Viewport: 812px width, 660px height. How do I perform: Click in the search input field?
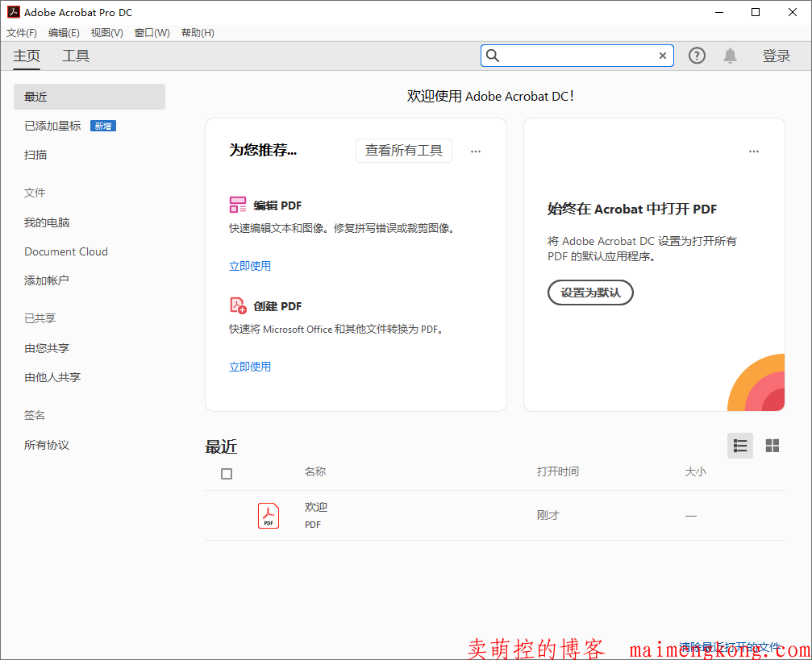pos(577,56)
